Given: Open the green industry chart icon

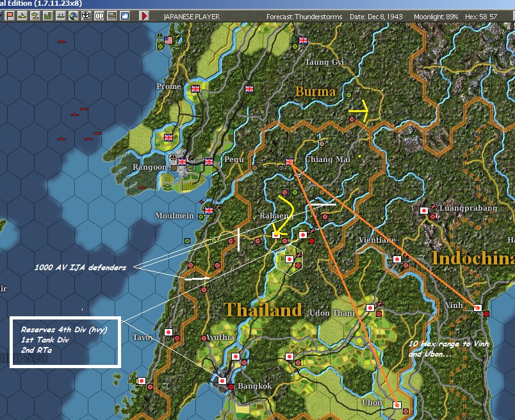Looking at the screenshot, I should (x=48, y=16).
